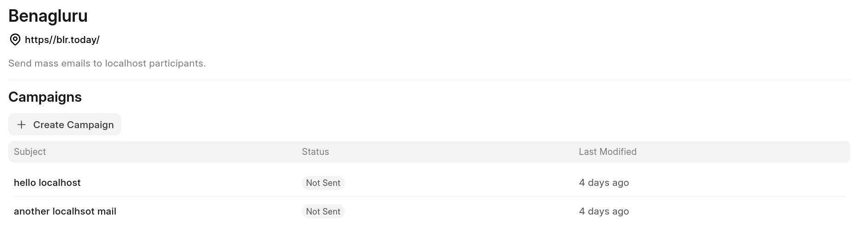This screenshot has height=246, width=868.
Task: Click the Status column header
Action: click(315, 152)
